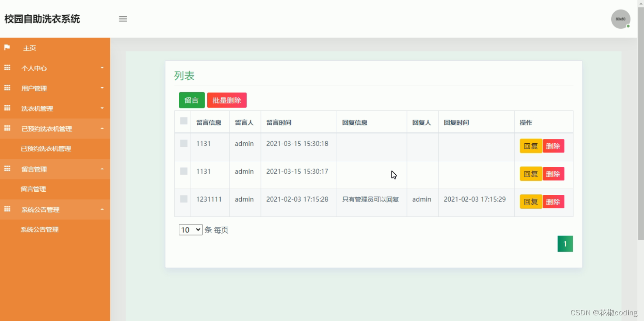Click 删除 for the 1231111 message

[553, 202]
